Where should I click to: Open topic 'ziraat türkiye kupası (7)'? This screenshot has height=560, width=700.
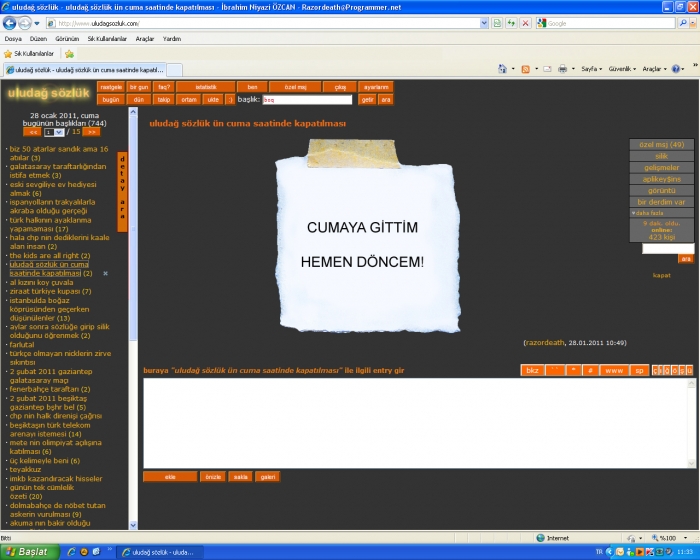[50, 291]
